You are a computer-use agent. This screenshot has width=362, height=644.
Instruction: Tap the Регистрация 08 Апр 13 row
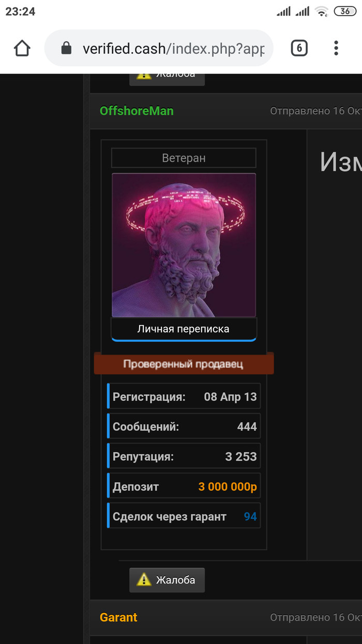(x=184, y=397)
